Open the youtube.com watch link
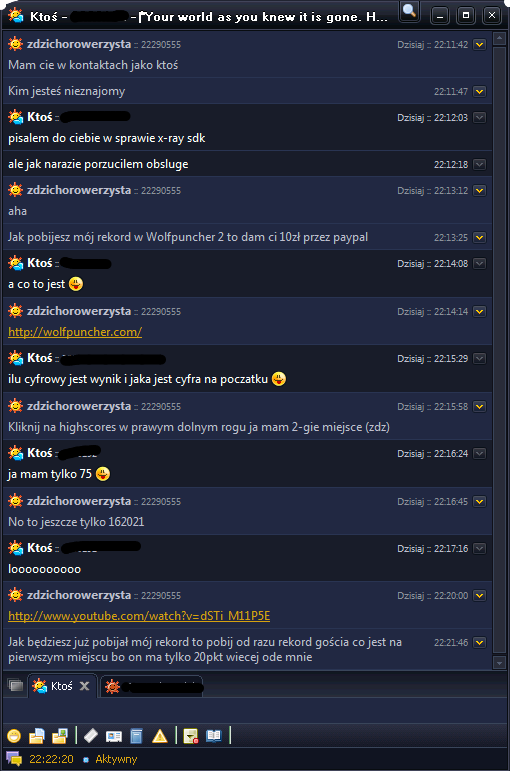This screenshot has width=510, height=771. (139, 616)
